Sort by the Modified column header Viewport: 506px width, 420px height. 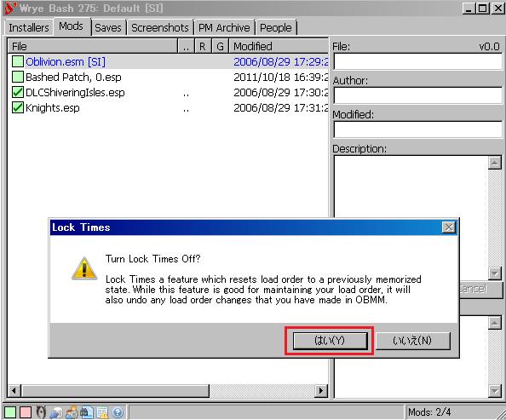pos(279,46)
